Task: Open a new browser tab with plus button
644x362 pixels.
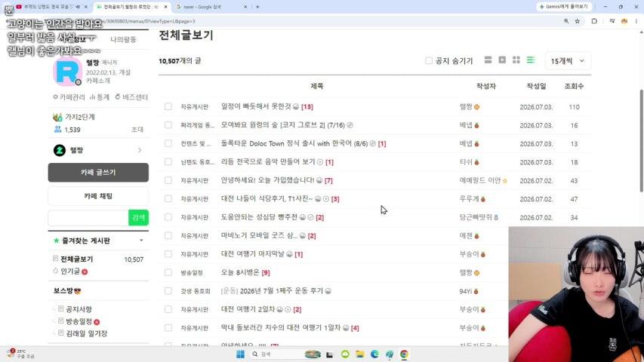Action: pyautogui.click(x=257, y=7)
